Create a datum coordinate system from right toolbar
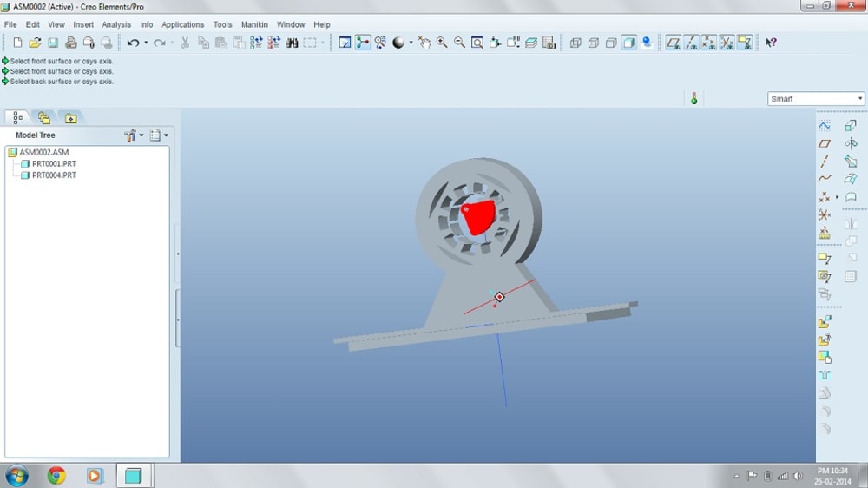Screen dimensions: 868x488 coord(825,214)
